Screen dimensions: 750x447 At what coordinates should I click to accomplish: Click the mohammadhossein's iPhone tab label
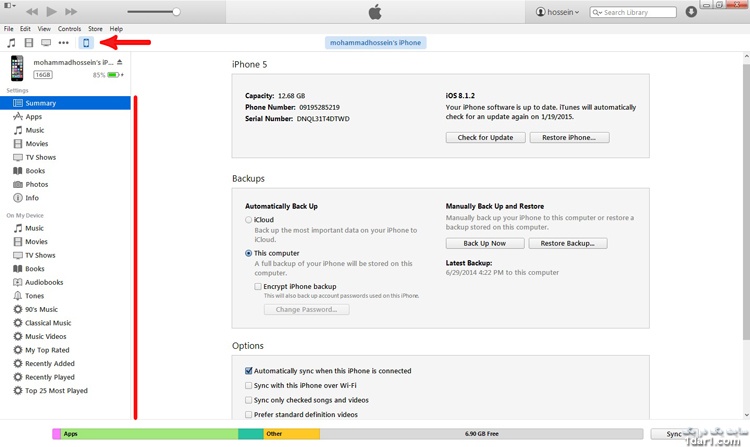pos(375,43)
